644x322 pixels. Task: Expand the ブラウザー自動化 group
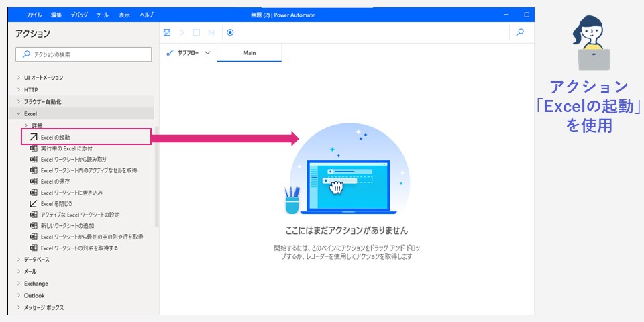pyautogui.click(x=19, y=101)
